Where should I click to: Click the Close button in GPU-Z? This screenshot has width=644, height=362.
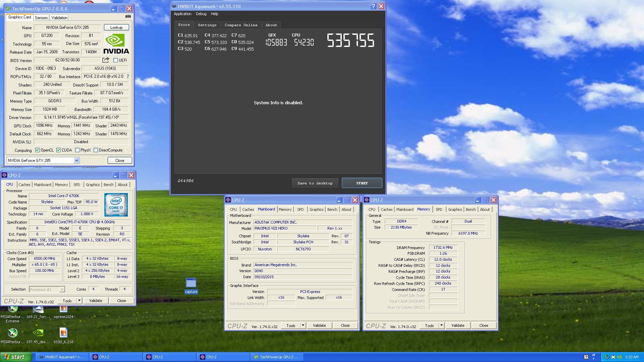120,161
